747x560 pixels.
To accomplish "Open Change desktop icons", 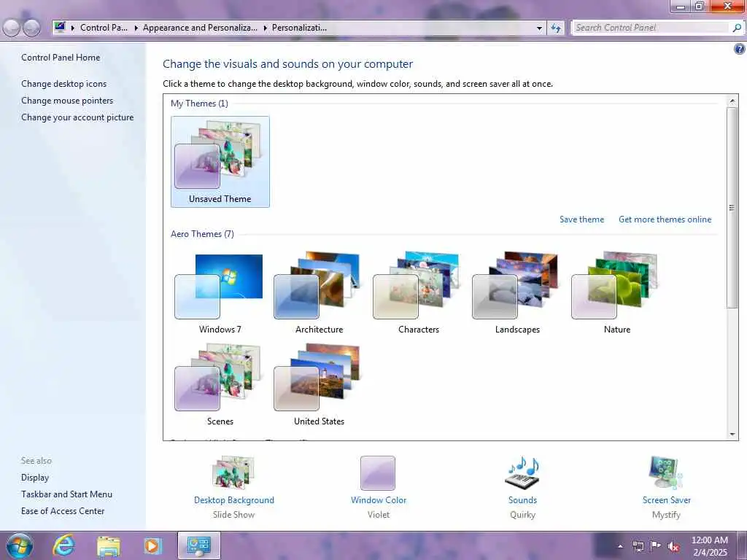I will [x=64, y=84].
